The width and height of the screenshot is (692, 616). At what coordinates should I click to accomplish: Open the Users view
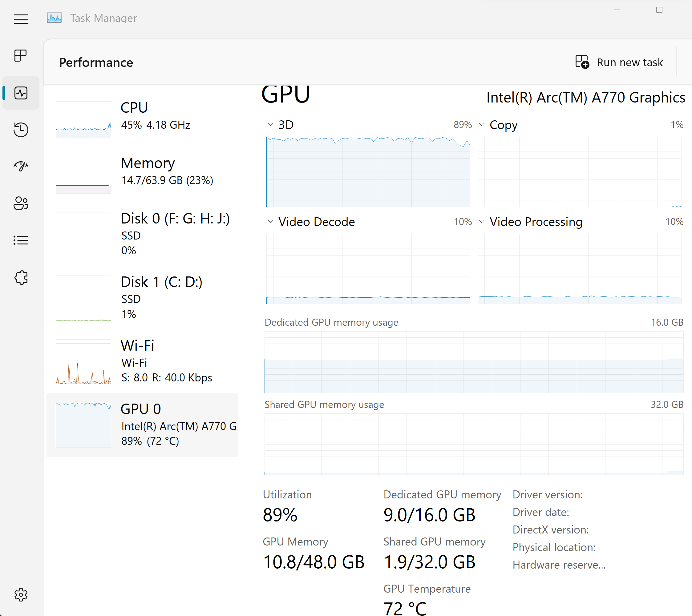point(21,203)
